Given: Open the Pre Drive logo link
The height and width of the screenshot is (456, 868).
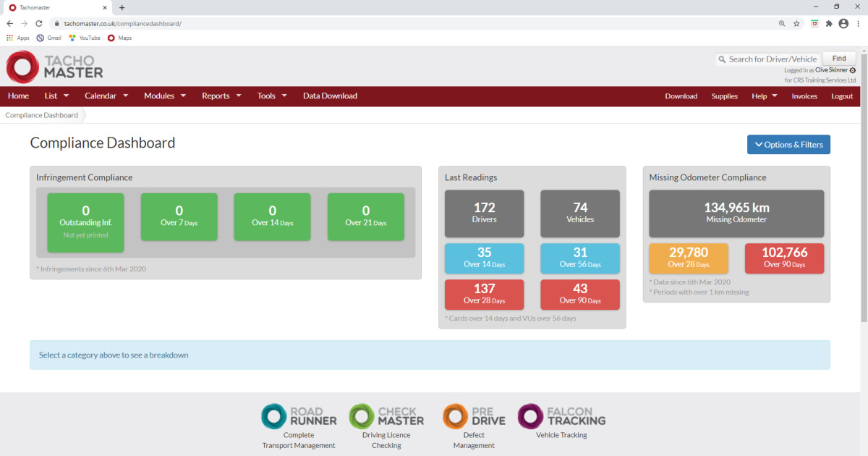Looking at the screenshot, I should click(474, 416).
